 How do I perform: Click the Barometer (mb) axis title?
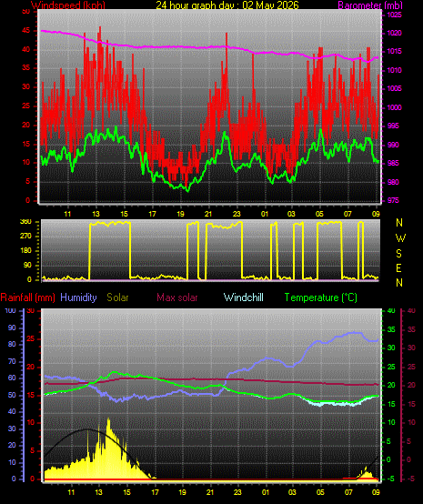click(x=370, y=5)
